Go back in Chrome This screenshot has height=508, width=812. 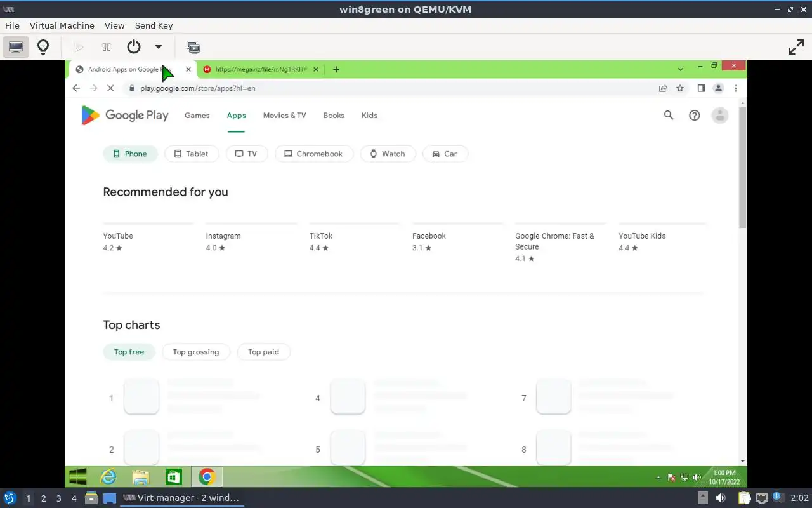pyautogui.click(x=77, y=88)
